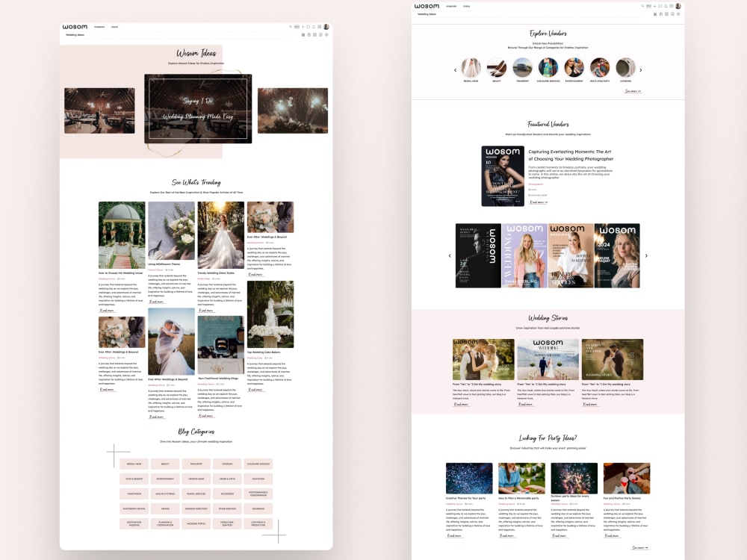Click the search icon in the left page header
Screen dimensions: 747x560
[x=291, y=27]
